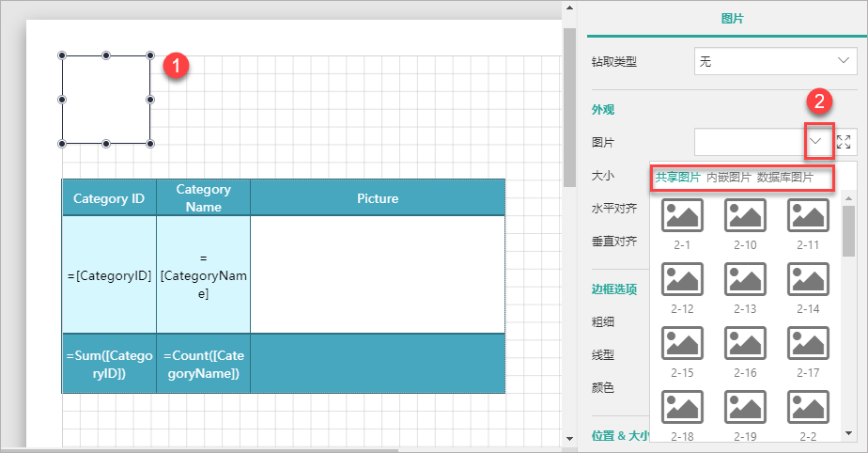The image size is (868, 453).
Task: Click the image list scroll down arrow
Action: (x=848, y=432)
